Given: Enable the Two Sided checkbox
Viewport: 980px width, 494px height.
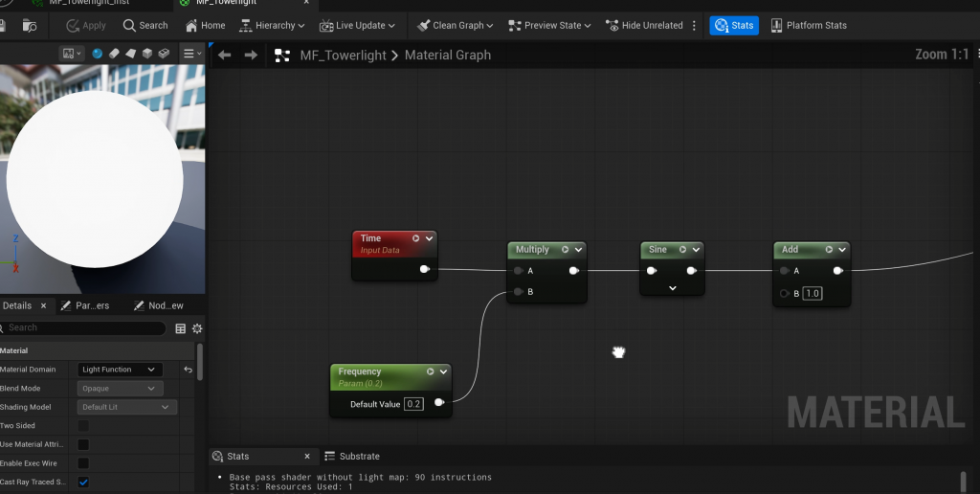Looking at the screenshot, I should pos(83,426).
